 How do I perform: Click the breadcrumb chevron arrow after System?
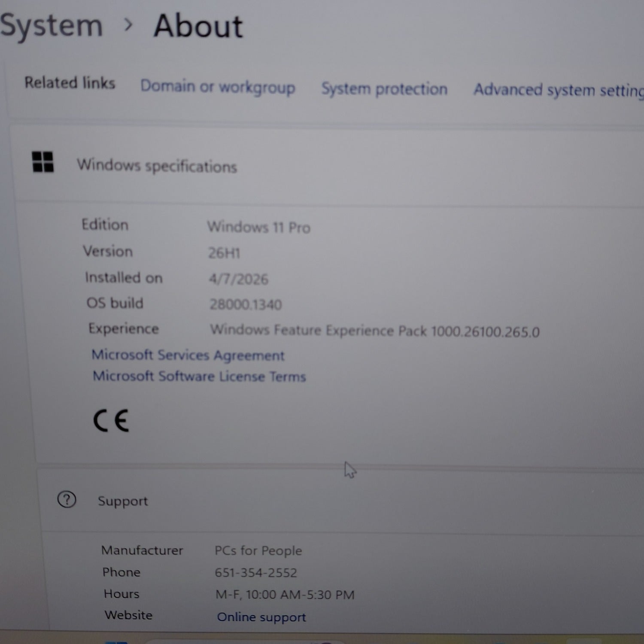[128, 25]
